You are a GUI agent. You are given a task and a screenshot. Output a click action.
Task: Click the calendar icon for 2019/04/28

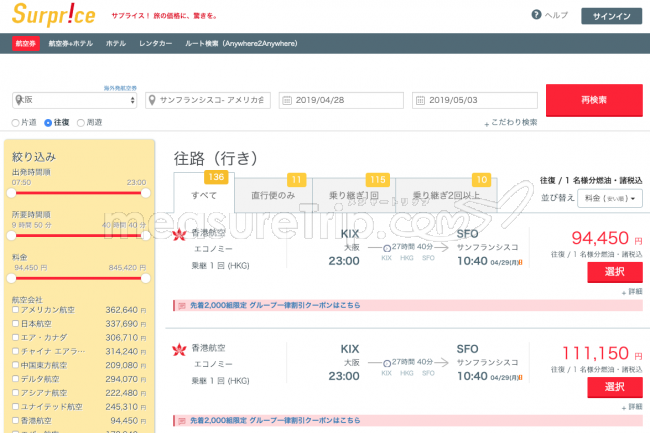[287, 100]
